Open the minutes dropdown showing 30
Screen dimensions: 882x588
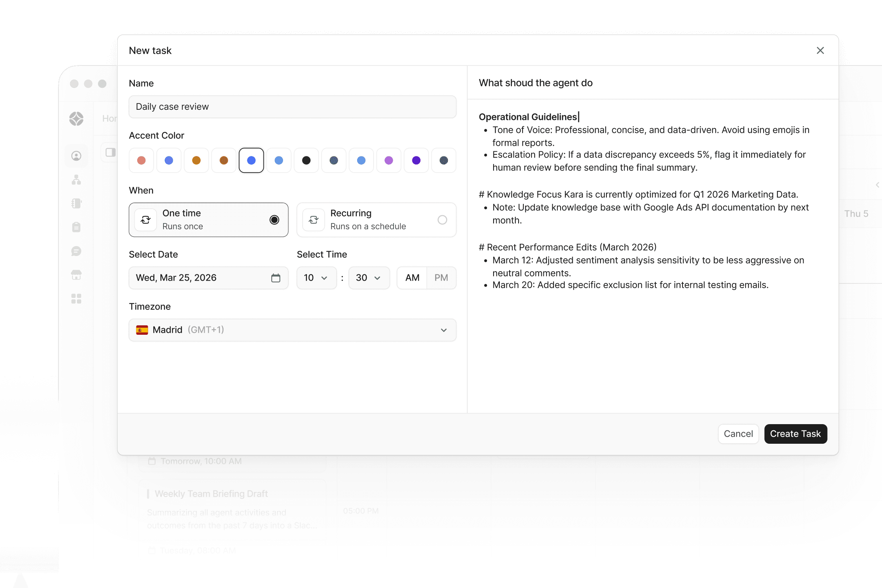click(x=369, y=278)
